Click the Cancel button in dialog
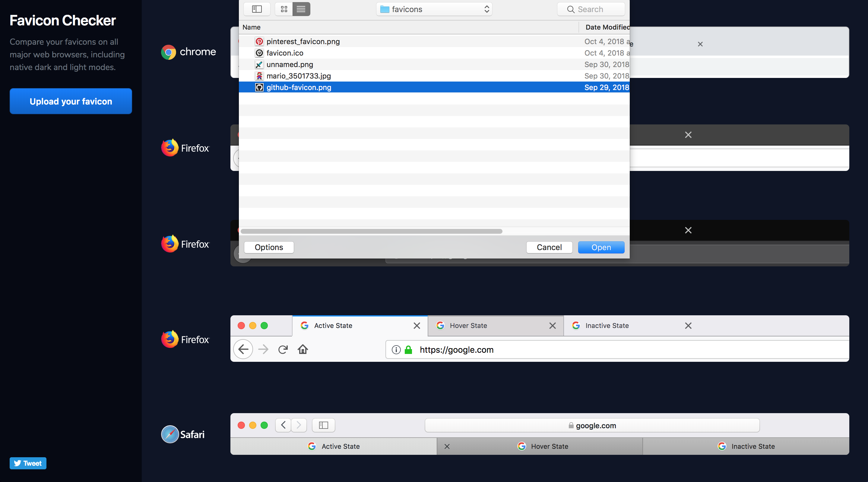Viewport: 868px width, 482px height. pos(549,247)
